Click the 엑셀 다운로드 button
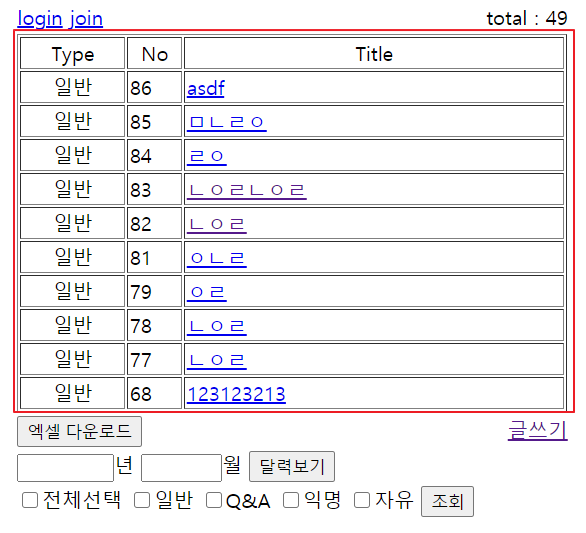The image size is (586, 533). [x=79, y=431]
